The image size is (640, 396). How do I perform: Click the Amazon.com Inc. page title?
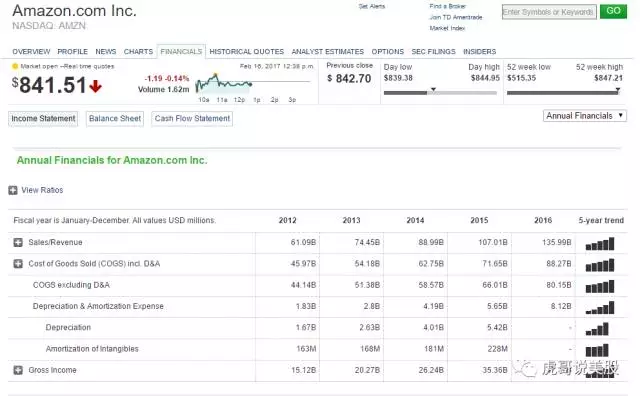(74, 11)
